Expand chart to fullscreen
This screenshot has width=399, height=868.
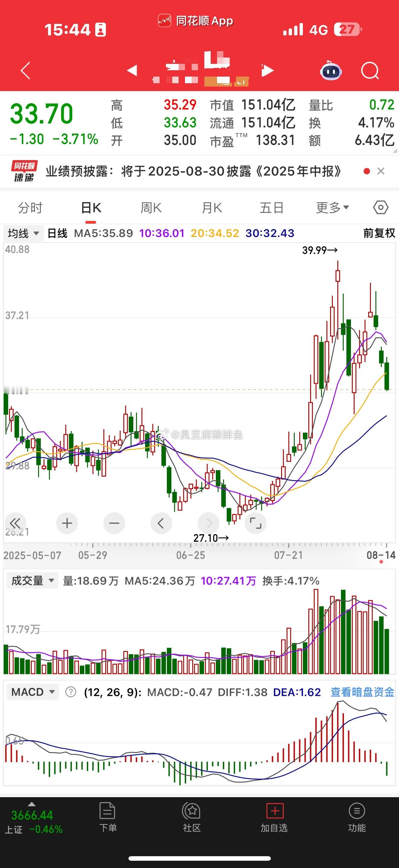(x=256, y=523)
